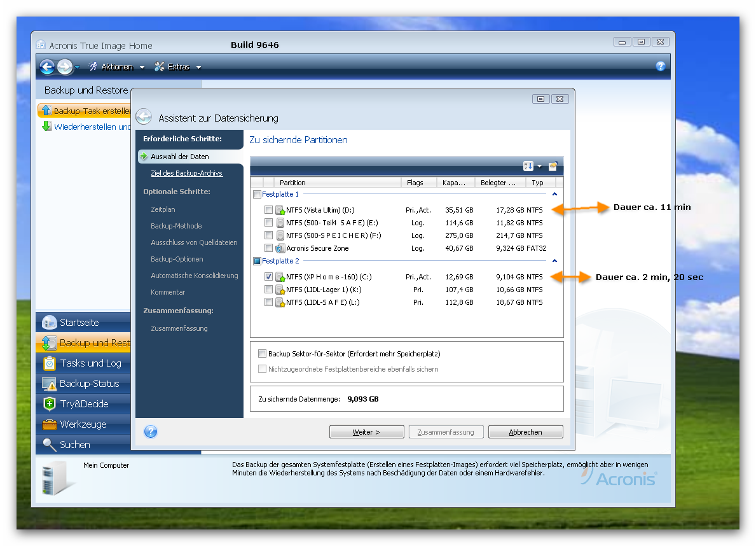This screenshot has width=756, height=546.
Task: Click the XP Home (C:) partition icon
Action: click(x=280, y=277)
